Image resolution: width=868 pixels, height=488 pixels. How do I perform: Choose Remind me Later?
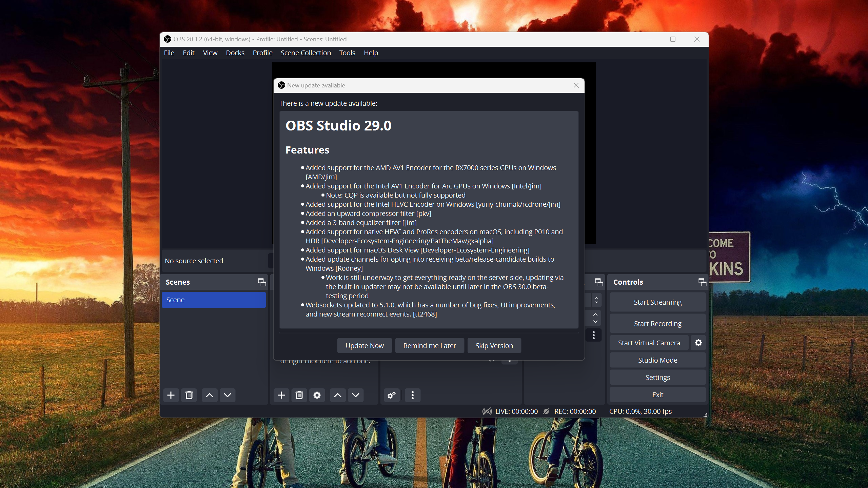coord(429,345)
